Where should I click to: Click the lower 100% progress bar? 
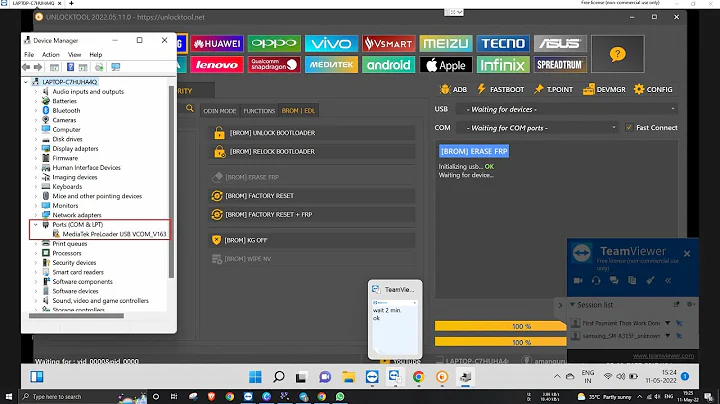501,342
